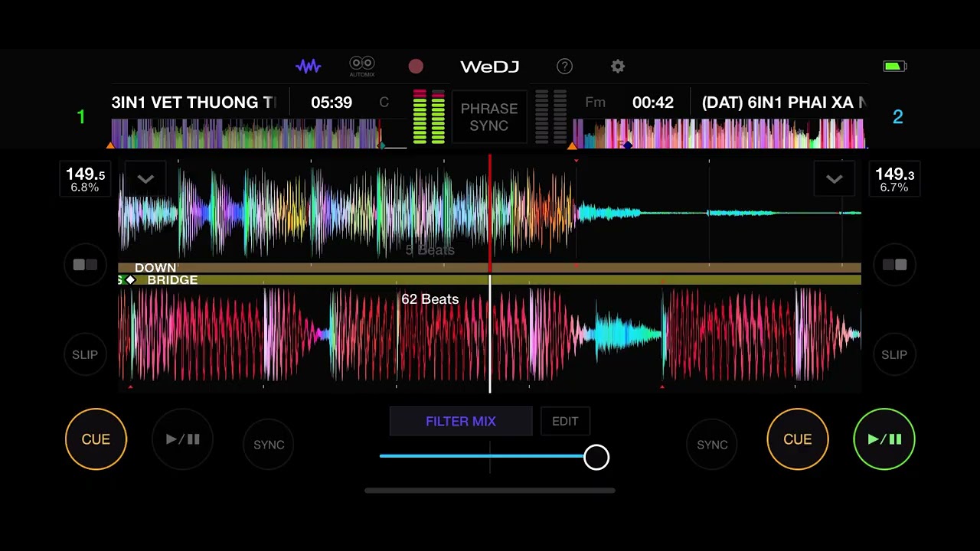Check the battery indicator icon
Screen dimensions: 980x551
point(894,67)
